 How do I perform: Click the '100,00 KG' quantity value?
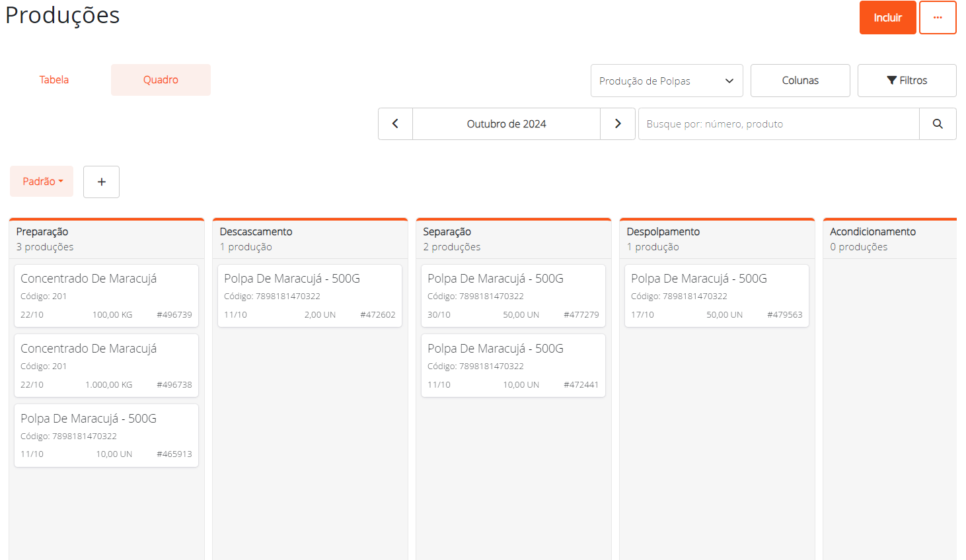point(112,315)
